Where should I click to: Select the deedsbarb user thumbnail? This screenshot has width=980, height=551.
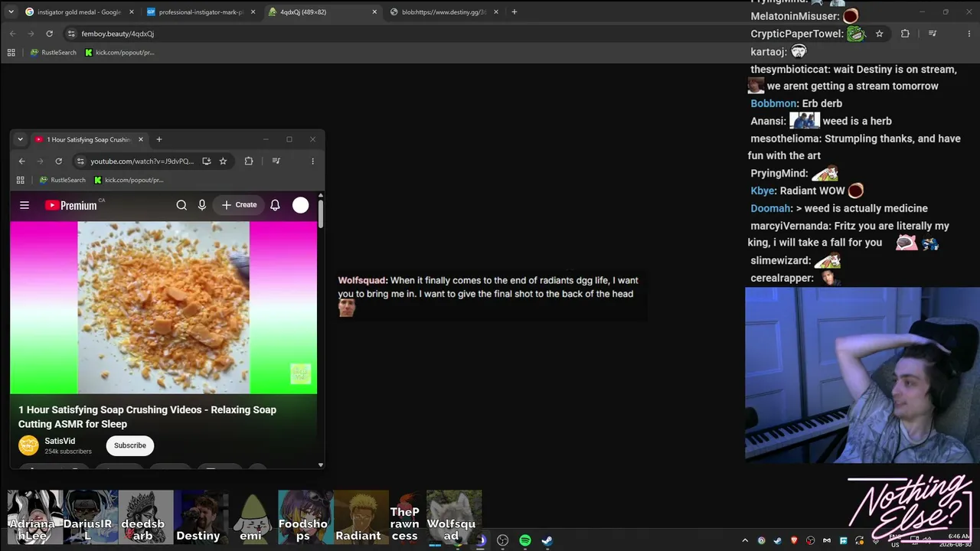click(145, 517)
